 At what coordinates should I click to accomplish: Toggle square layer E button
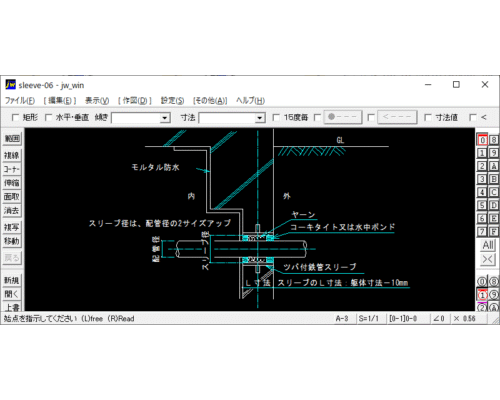point(494,219)
